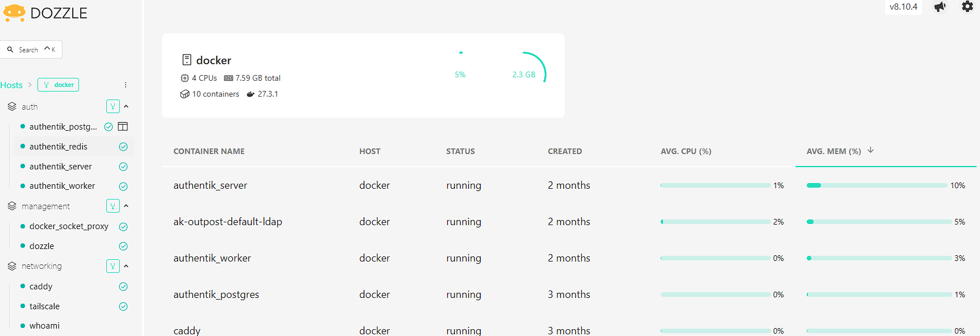Click health check icon for caddy
This screenshot has width=980, height=336.
coord(123,287)
